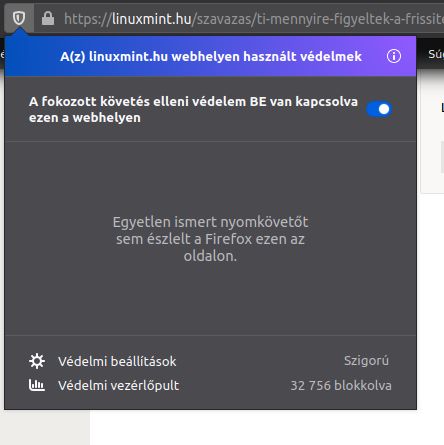The width and height of the screenshot is (444, 445).
Task: Click the 'A fokozott követés elleni védelem' label
Action: pyautogui.click(x=193, y=109)
